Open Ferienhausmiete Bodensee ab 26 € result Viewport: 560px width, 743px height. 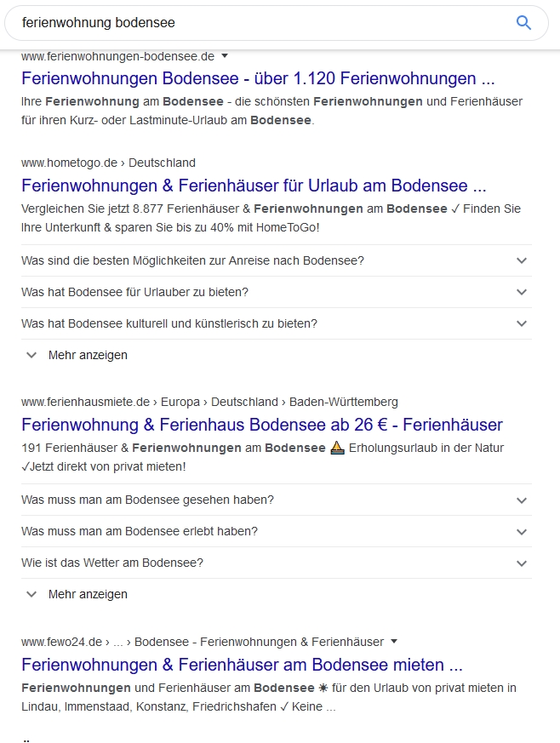[x=262, y=425]
